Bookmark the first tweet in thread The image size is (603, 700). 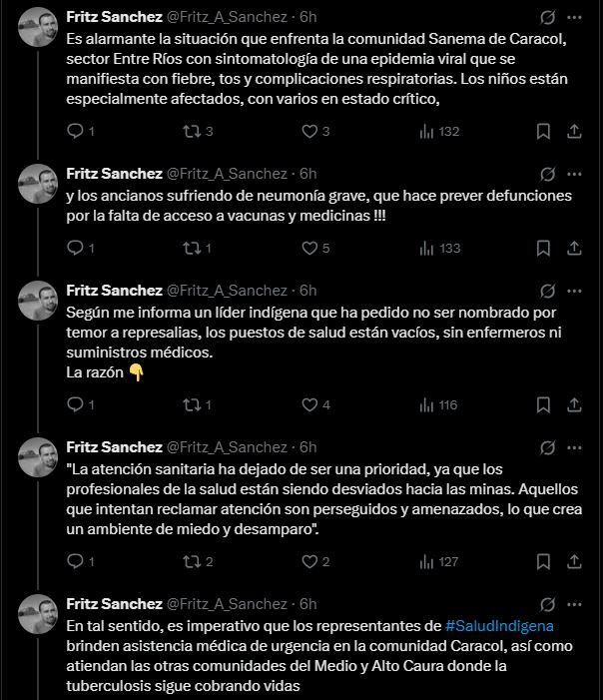point(543,131)
